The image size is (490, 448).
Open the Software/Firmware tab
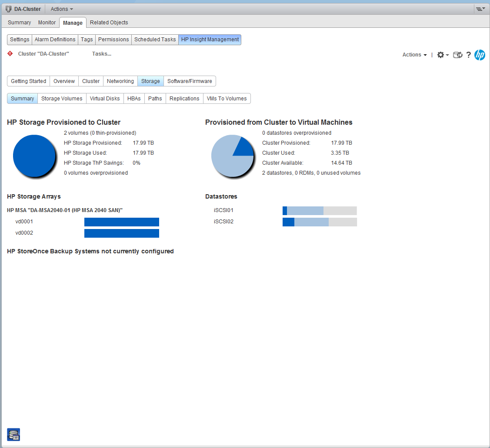(190, 81)
